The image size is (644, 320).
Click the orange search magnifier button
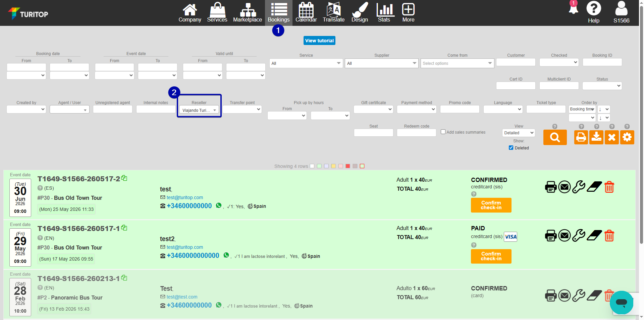(555, 137)
